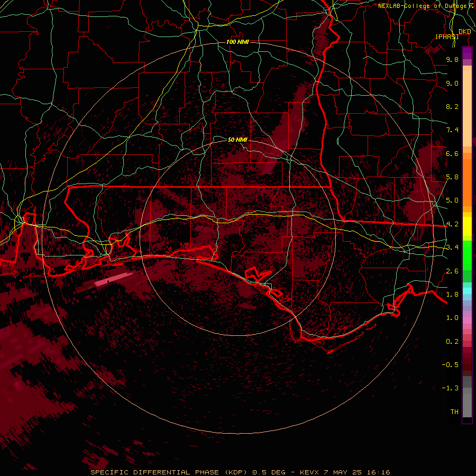Screen dimensions: 476x476
Task: Click the TH threshold label on the scale
Action: coord(454,412)
